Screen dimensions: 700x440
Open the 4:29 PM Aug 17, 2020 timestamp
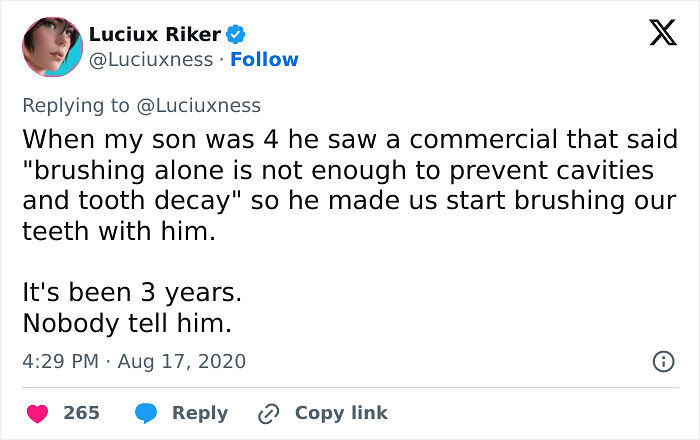[x=133, y=361]
